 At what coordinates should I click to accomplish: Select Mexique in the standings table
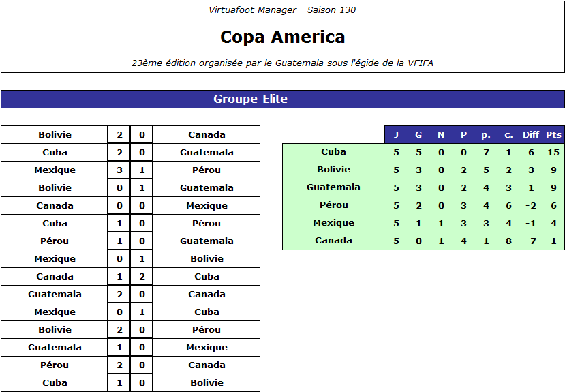pyautogui.click(x=333, y=223)
